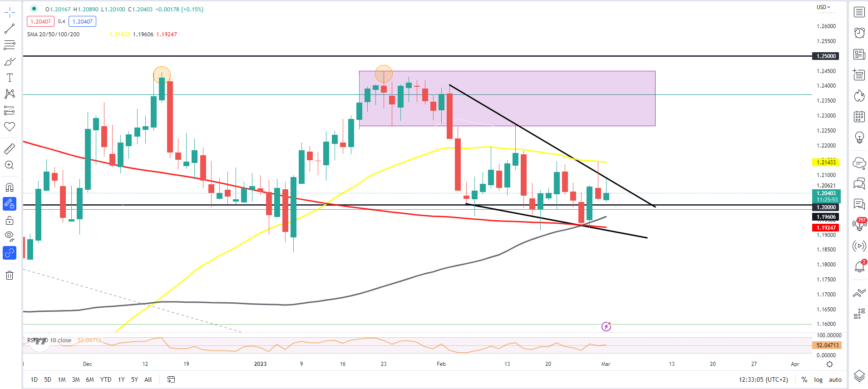Set the range to 3M
Viewport: 868px width, 389px height.
click(x=76, y=379)
